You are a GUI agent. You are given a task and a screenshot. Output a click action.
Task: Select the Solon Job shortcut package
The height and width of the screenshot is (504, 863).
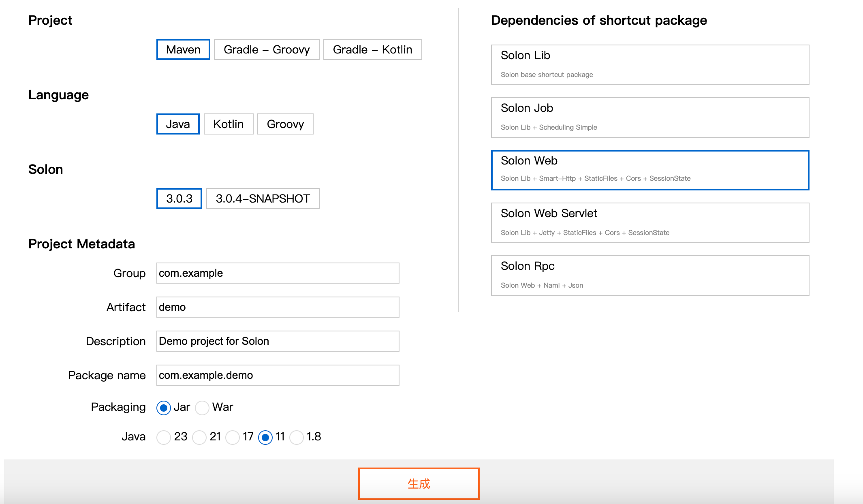[x=650, y=117]
